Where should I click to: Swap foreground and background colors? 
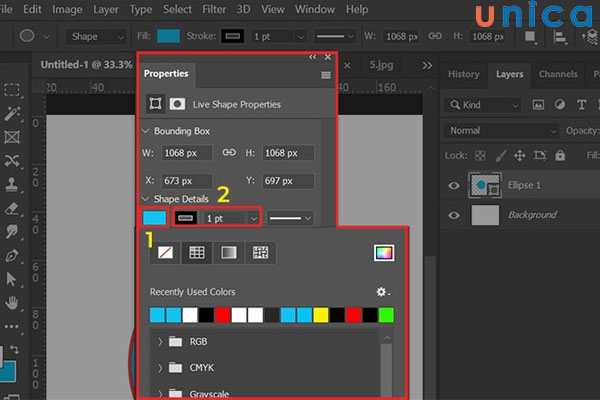[x=15, y=349]
